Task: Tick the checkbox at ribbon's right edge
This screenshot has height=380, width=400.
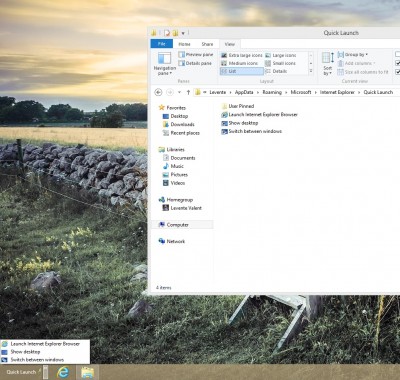Action: 397,54
